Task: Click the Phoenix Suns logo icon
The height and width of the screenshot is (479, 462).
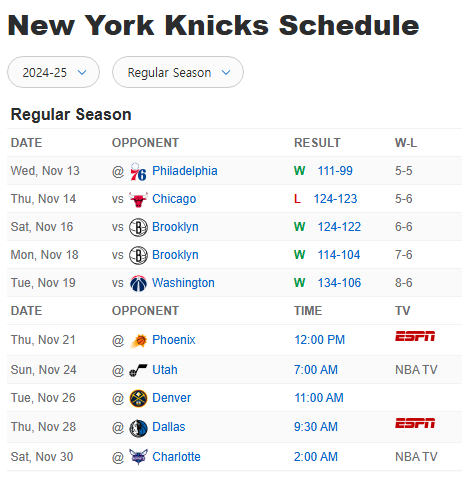Action: (x=138, y=341)
